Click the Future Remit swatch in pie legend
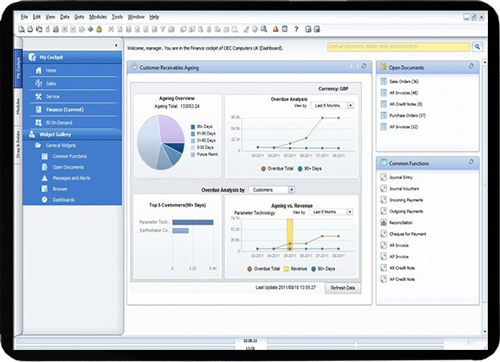Viewport: 500px width, 362px height. 193,155
